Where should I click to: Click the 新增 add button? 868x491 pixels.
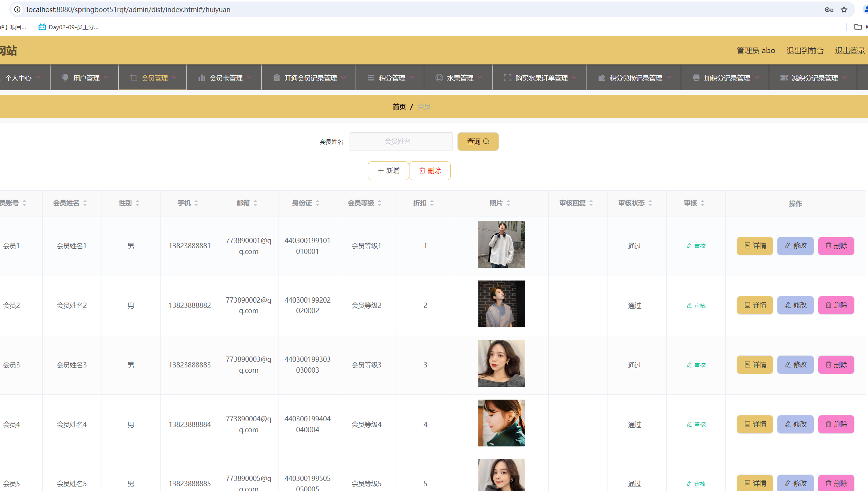[x=388, y=171]
